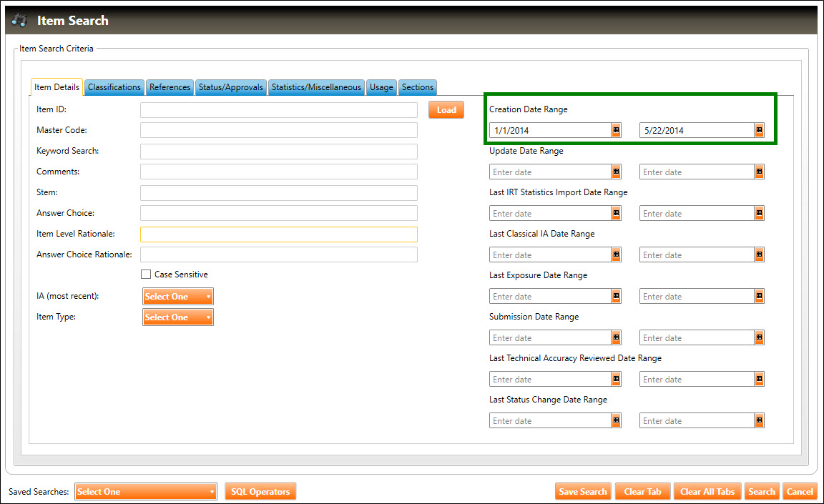Open calendar for Last Status Change end

click(x=759, y=421)
